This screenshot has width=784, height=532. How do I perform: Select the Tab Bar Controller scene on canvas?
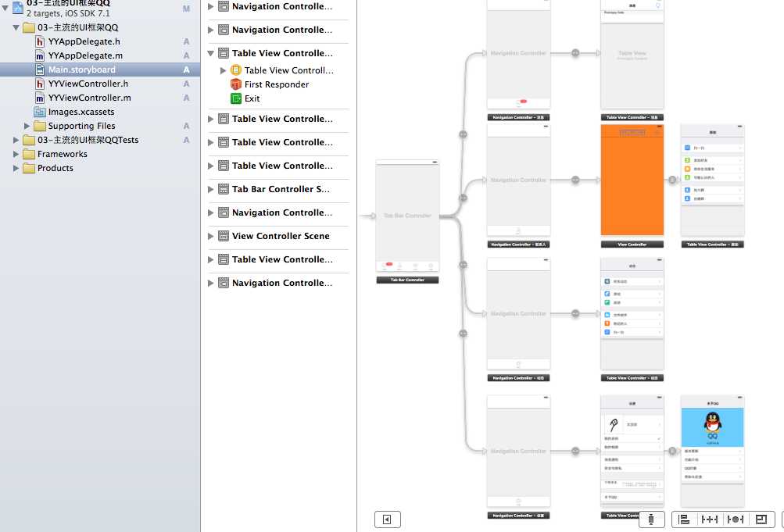click(x=407, y=216)
